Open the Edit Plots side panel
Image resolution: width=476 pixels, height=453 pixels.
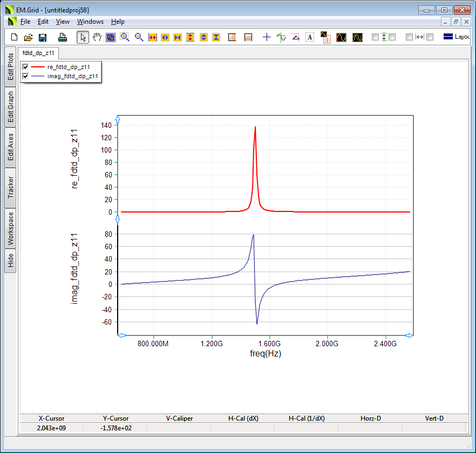click(x=11, y=67)
